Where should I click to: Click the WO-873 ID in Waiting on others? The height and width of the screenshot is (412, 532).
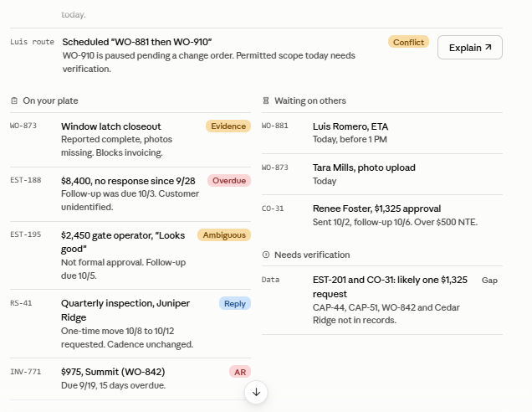pyautogui.click(x=275, y=167)
